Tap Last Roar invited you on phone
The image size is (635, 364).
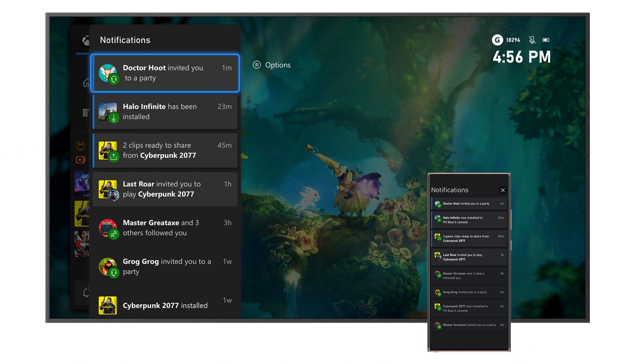click(469, 257)
